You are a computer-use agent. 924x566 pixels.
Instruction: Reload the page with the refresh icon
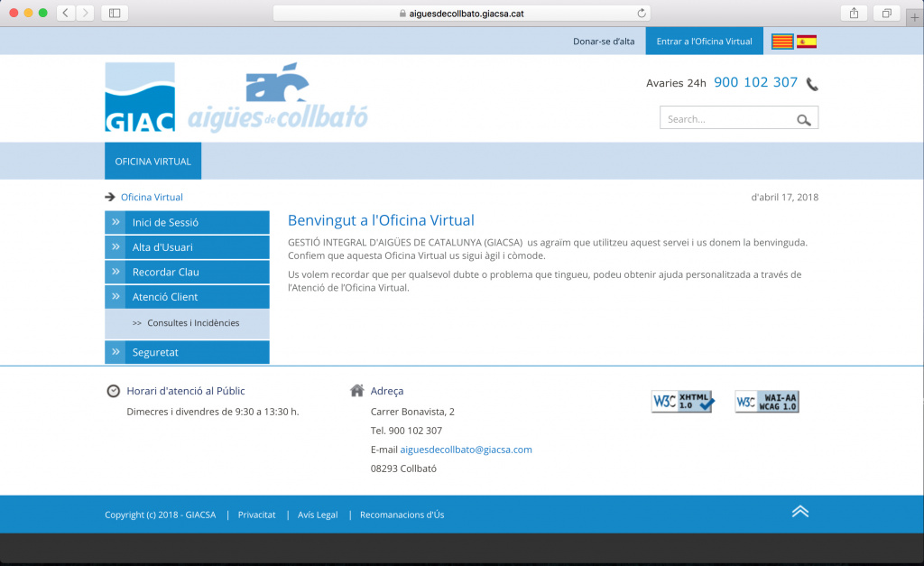642,13
